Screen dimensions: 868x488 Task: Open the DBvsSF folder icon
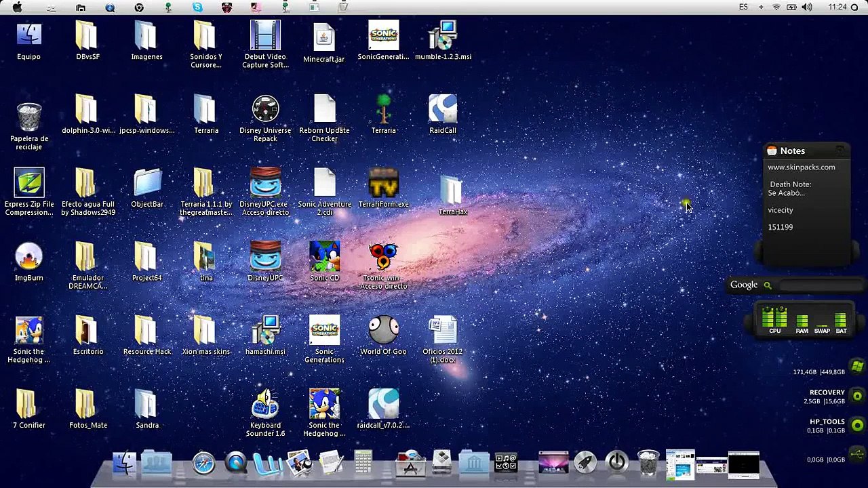(x=87, y=35)
